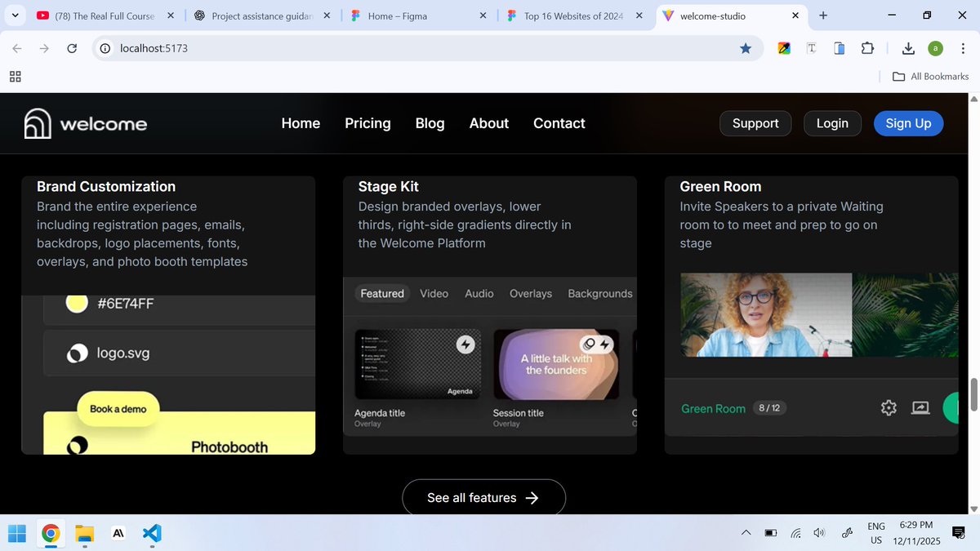
Task: Click the welcome arch logo icon
Action: [x=38, y=123]
